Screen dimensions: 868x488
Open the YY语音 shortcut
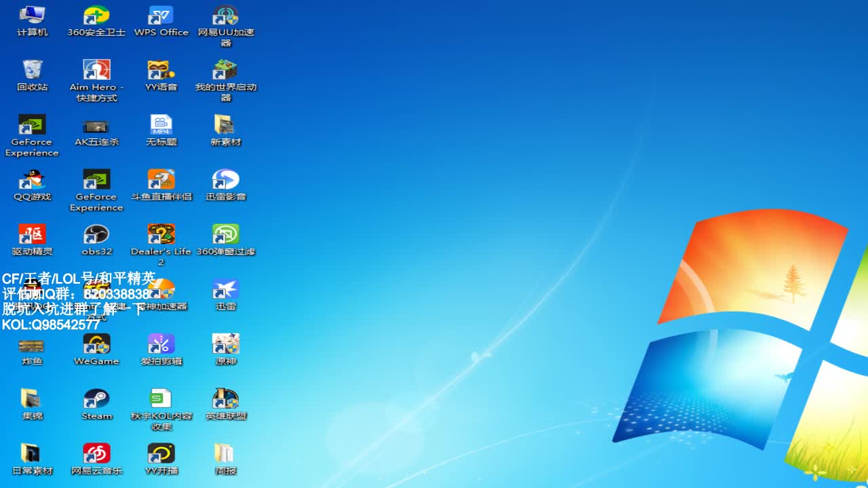click(x=161, y=76)
